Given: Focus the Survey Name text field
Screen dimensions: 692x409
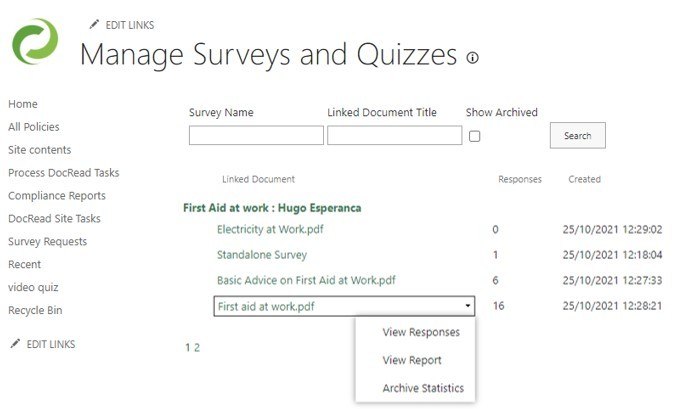Looking at the screenshot, I should click(256, 136).
